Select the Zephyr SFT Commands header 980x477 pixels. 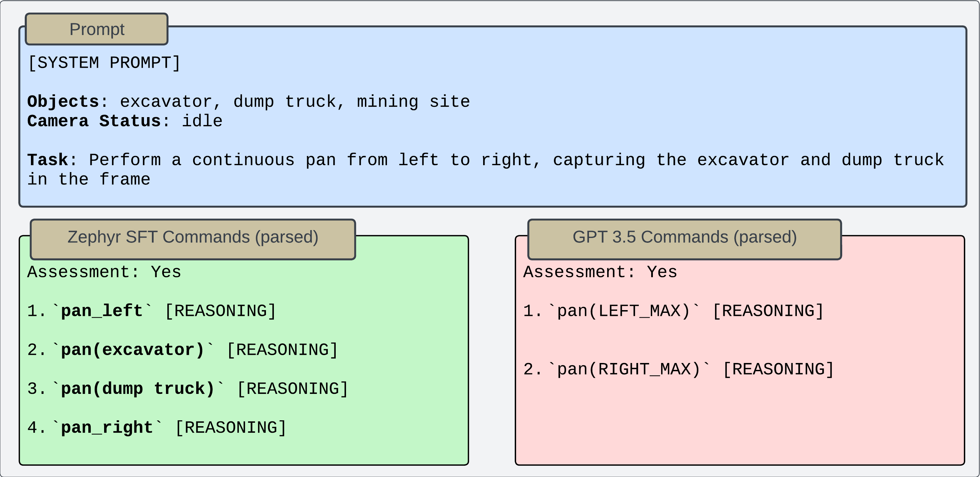[193, 237]
